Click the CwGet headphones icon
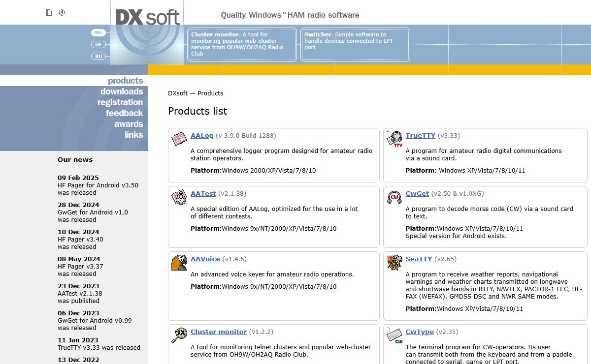This screenshot has height=364, width=591. [x=394, y=197]
